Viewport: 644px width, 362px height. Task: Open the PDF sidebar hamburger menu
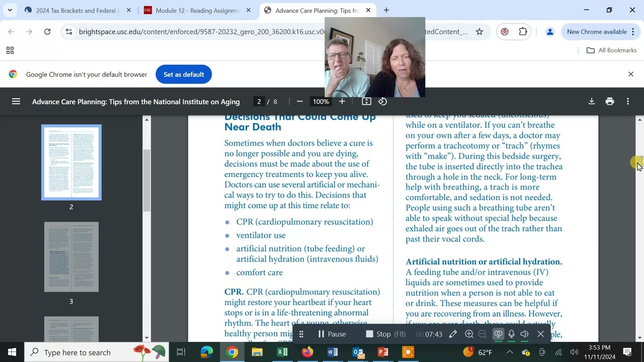(16, 102)
